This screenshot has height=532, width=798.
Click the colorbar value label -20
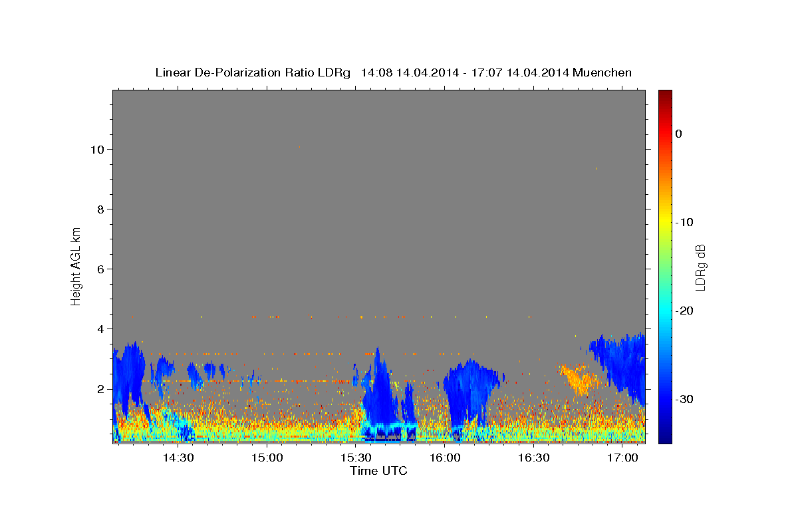click(685, 311)
